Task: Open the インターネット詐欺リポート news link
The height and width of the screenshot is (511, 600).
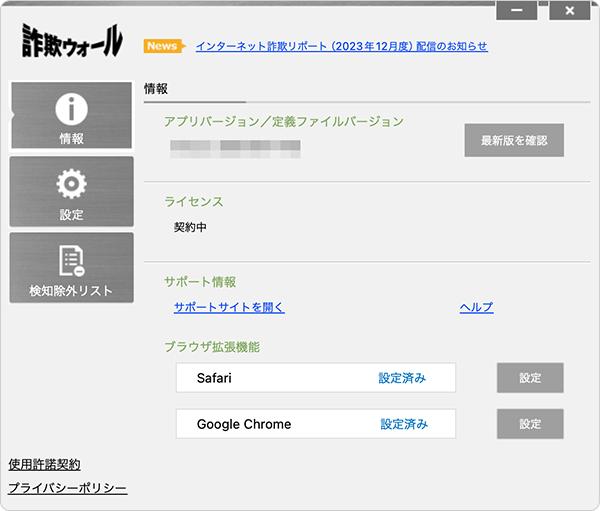Action: click(341, 46)
